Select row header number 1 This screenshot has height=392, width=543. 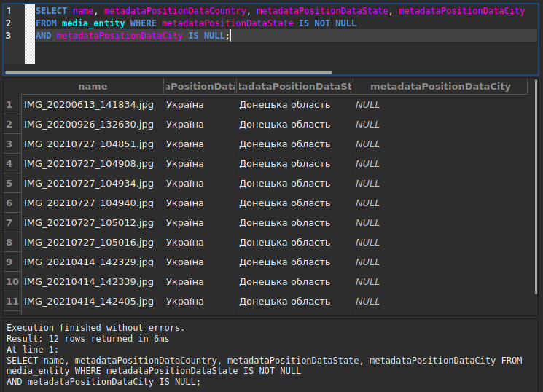click(12, 105)
